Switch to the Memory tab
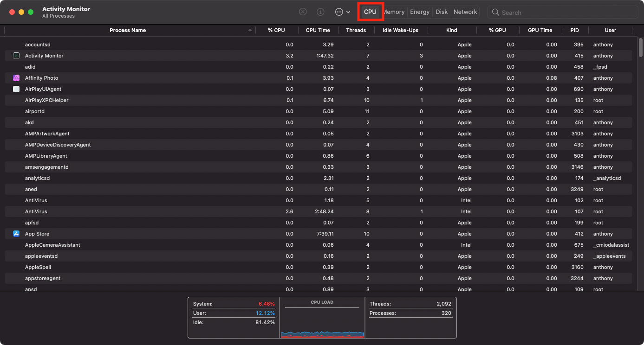The height and width of the screenshot is (345, 644). [394, 12]
